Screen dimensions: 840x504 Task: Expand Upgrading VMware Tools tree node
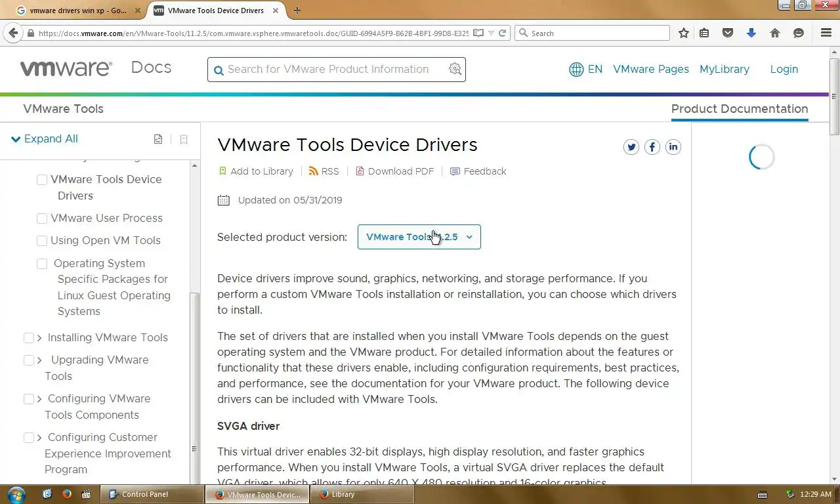click(x=40, y=360)
